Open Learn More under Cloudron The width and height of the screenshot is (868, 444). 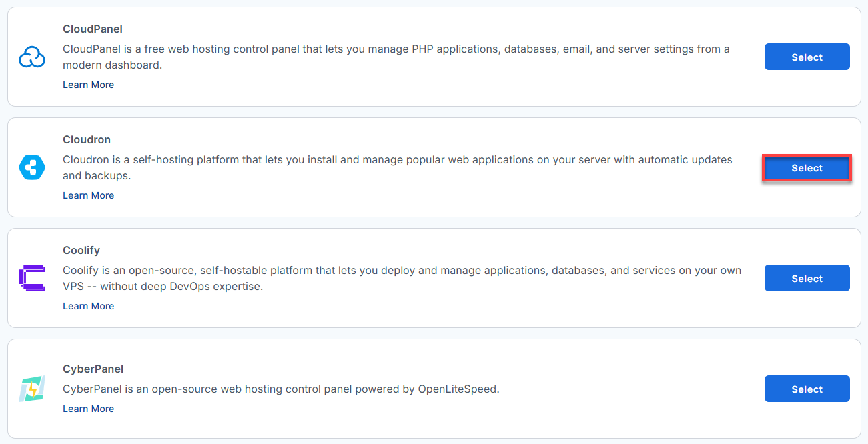coord(88,195)
